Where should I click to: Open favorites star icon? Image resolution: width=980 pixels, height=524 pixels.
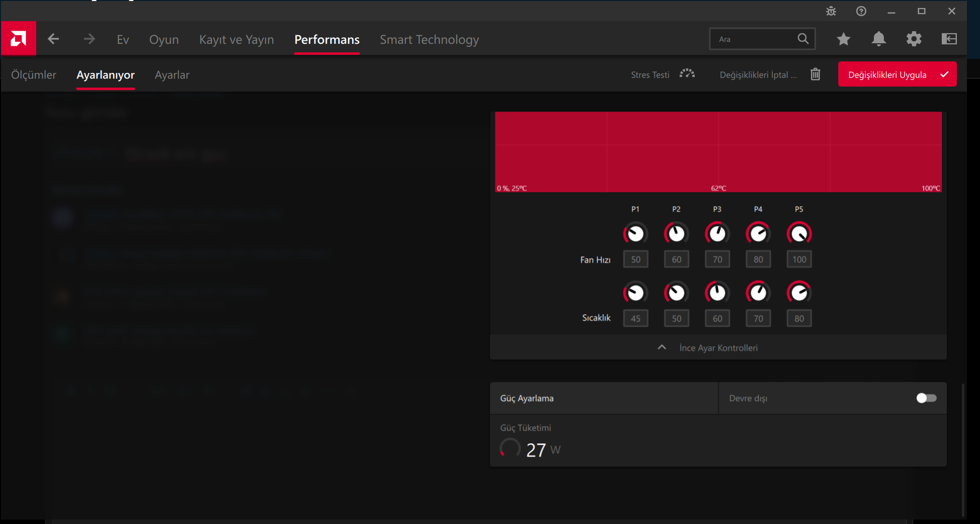844,39
